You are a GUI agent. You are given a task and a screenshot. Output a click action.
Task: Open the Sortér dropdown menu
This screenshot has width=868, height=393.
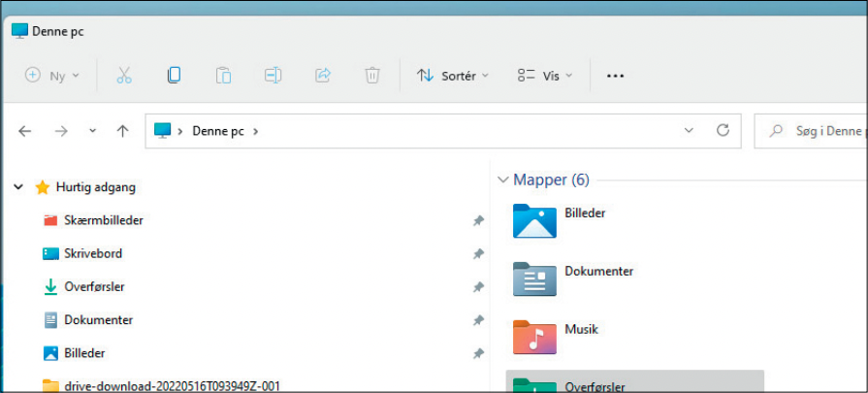click(x=453, y=76)
